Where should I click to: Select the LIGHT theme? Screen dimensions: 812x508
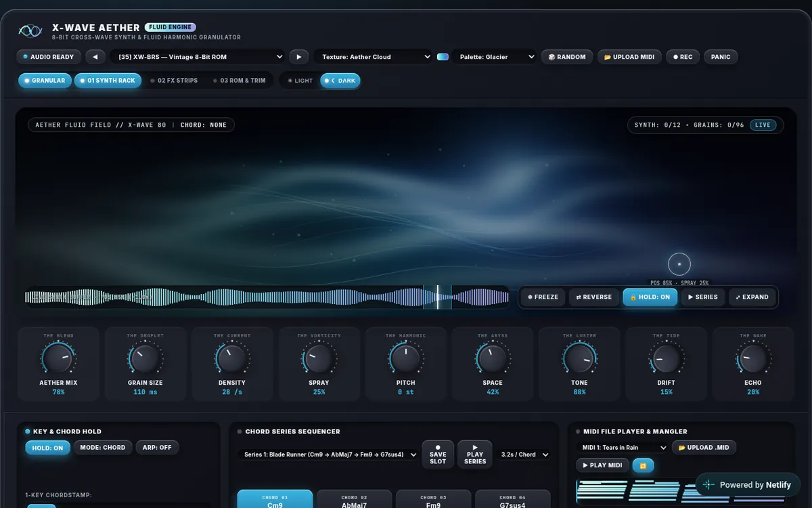[300, 81]
